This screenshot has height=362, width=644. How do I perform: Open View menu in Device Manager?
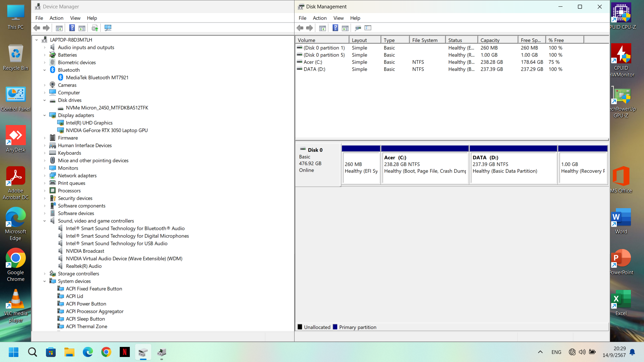(75, 18)
